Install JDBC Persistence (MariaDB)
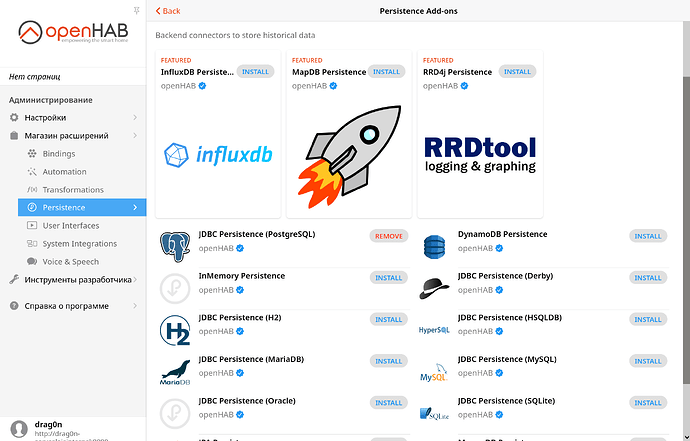 point(389,361)
